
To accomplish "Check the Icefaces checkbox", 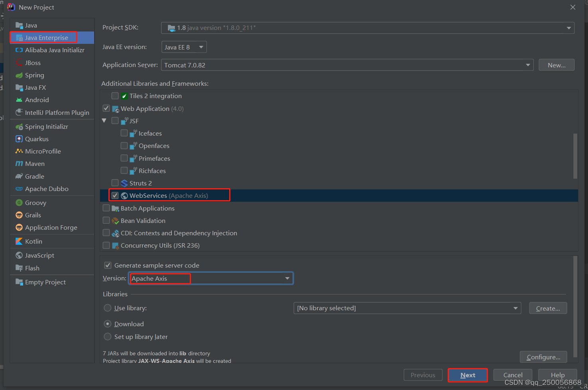I will tap(124, 133).
